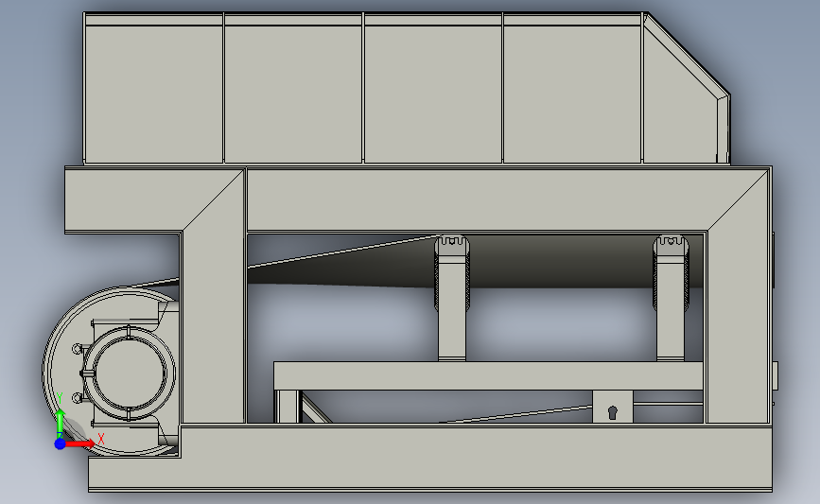Screen dimensions: 820x504
Task: Select the keyhole-shaped slot on the lower bracket
Action: (x=613, y=412)
